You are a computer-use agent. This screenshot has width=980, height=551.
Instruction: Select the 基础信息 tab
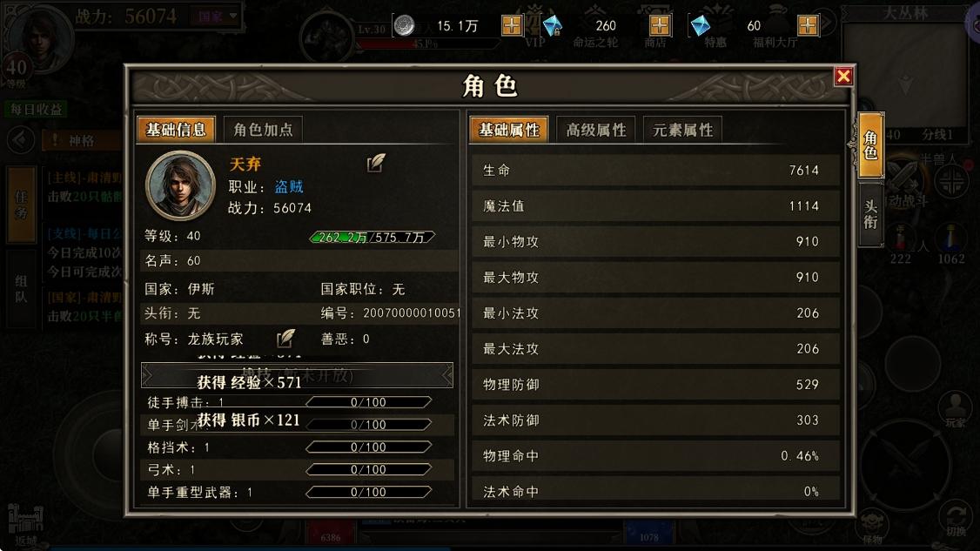(x=176, y=130)
